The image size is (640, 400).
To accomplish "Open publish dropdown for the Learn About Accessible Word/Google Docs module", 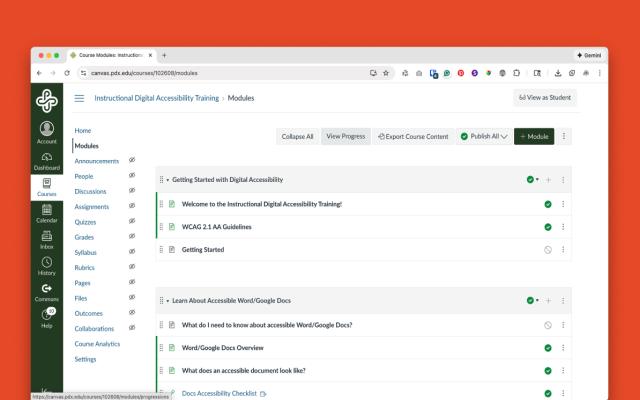I will pos(532,300).
